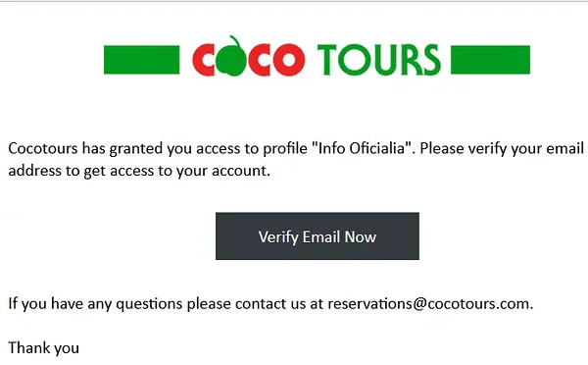
Task: Click the second red C in COCO
Action: [x=259, y=59]
